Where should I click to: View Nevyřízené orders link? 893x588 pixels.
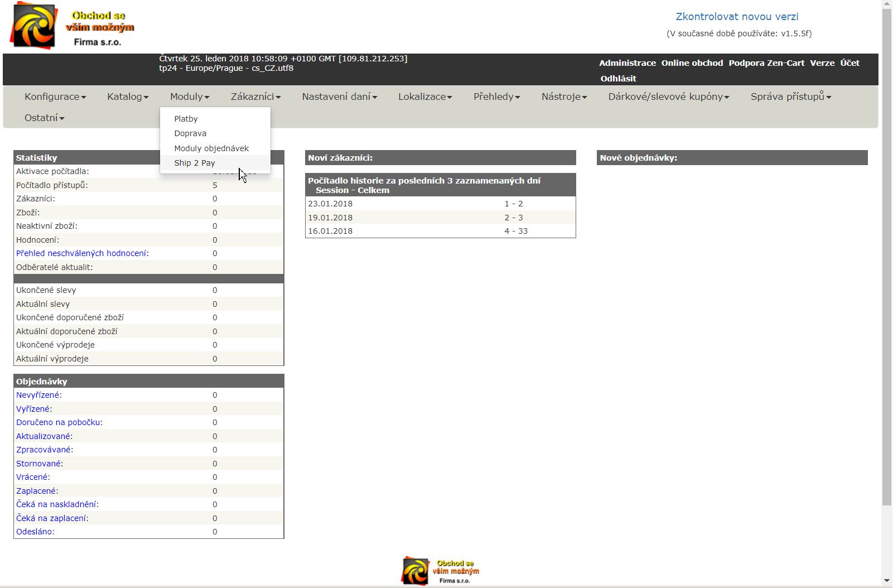click(x=38, y=395)
